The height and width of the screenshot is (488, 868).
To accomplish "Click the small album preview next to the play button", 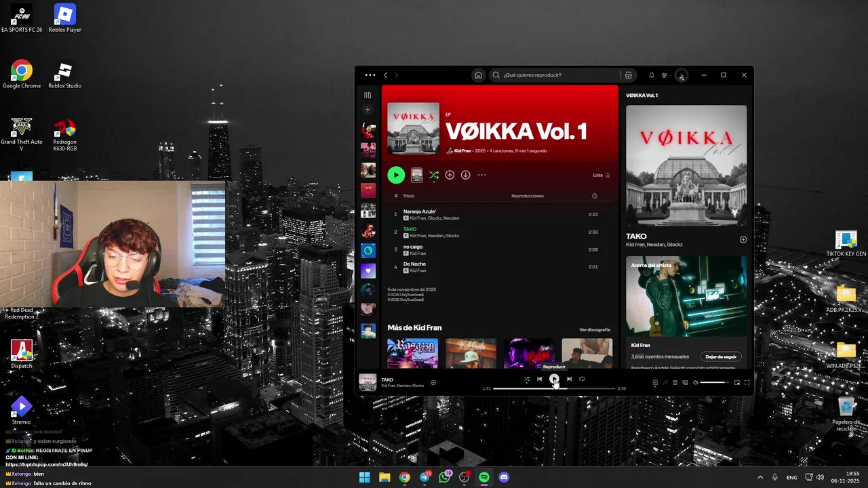I will 417,175.
